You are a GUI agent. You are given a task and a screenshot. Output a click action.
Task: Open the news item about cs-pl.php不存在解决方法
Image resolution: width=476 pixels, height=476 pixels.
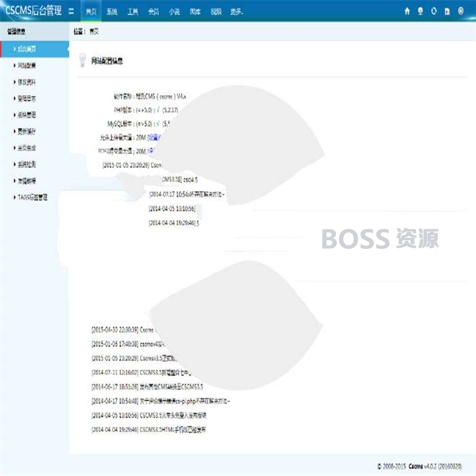[160, 401]
